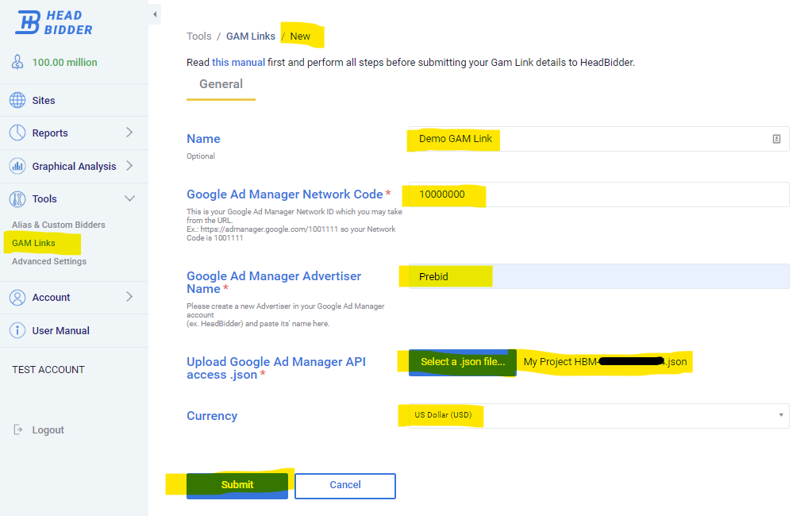Collapse the Tools menu chevron
This screenshot has width=812, height=516.
coord(129,198)
